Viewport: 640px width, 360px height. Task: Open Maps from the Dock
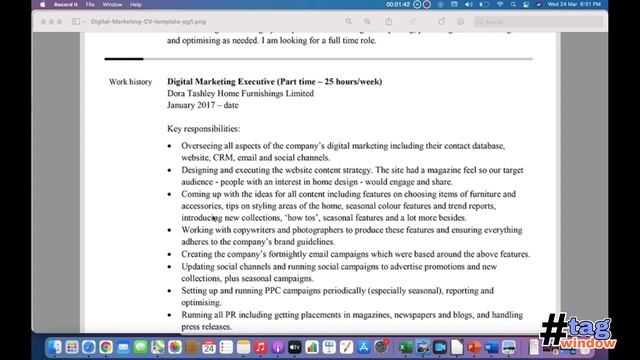(158, 347)
